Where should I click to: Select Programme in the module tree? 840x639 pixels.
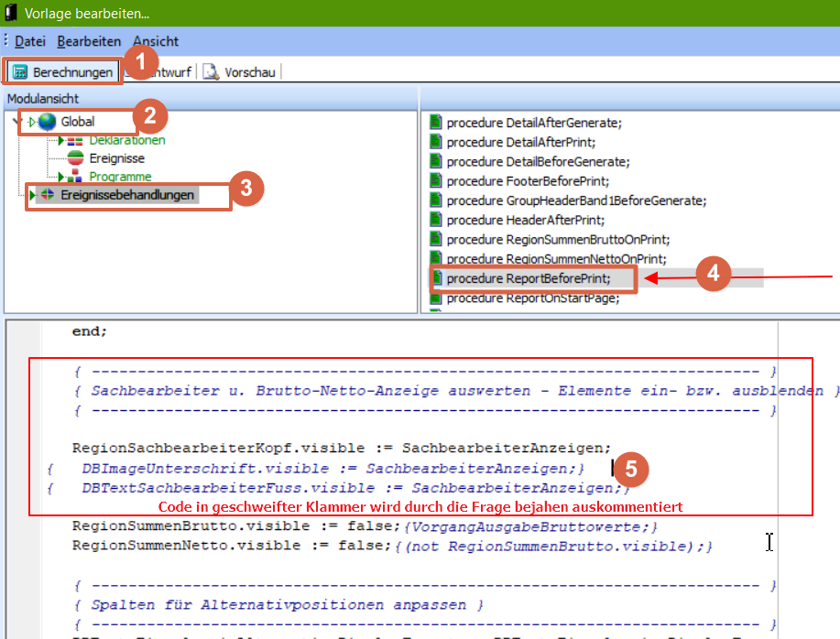[120, 177]
